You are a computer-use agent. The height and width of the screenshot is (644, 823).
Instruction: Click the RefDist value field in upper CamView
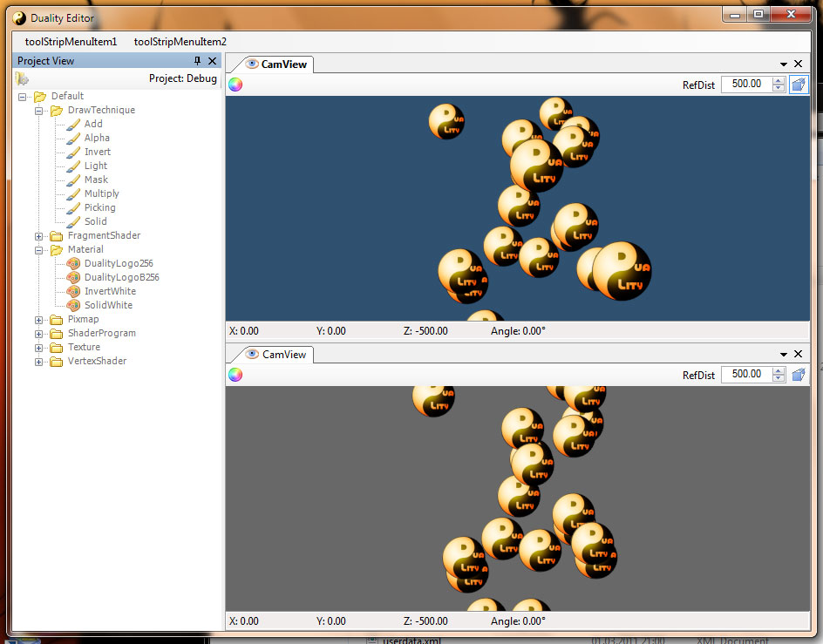(746, 84)
